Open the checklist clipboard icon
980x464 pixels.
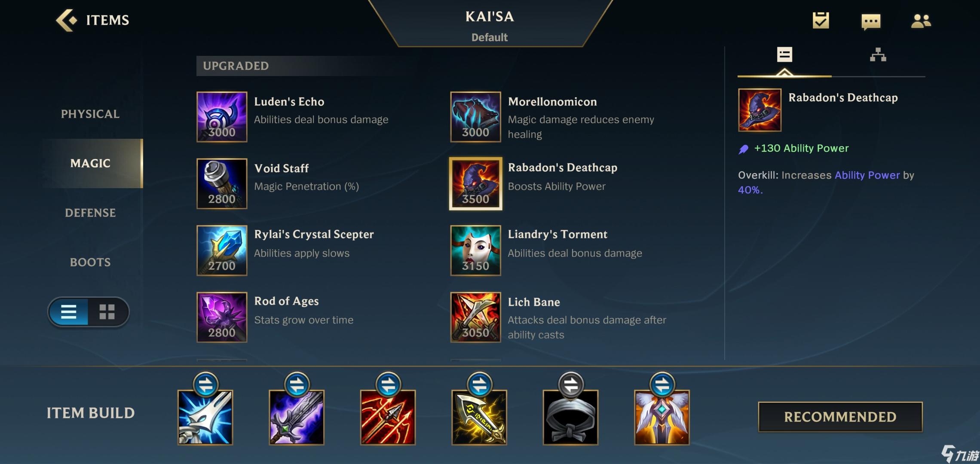(x=821, y=20)
